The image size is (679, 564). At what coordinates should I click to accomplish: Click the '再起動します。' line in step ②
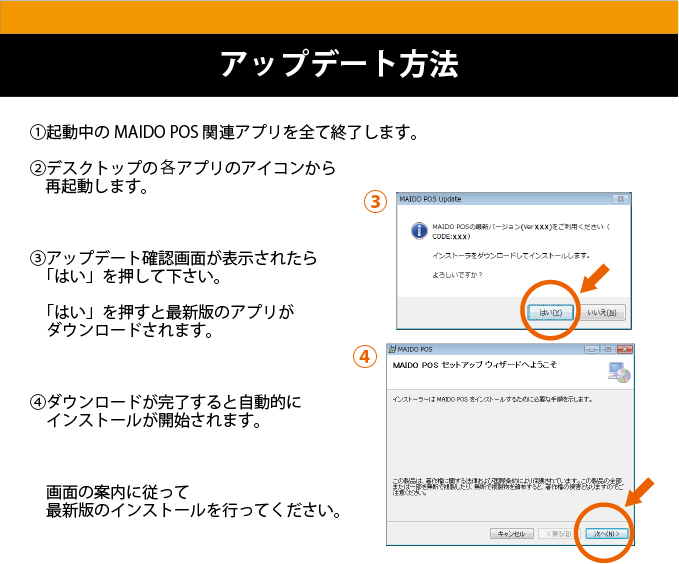coord(97,187)
